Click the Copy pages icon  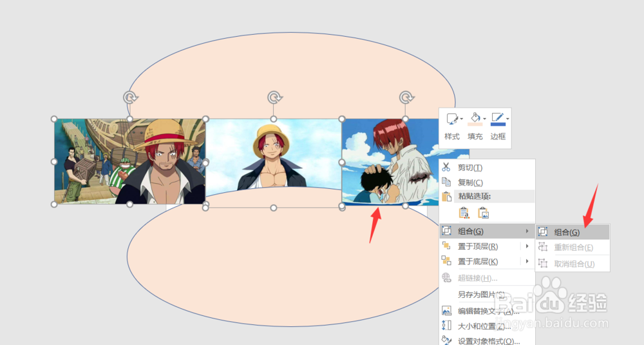coord(446,182)
